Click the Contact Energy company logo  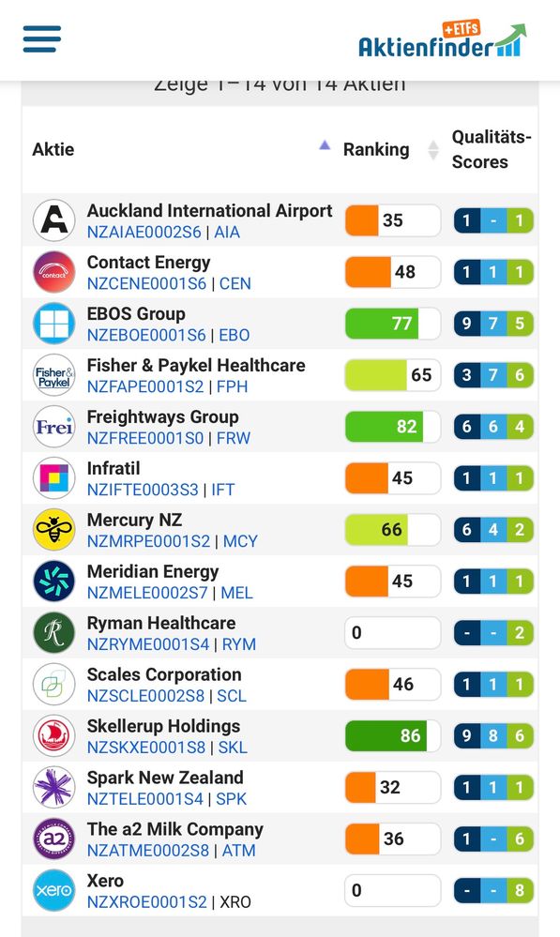pos(53,272)
